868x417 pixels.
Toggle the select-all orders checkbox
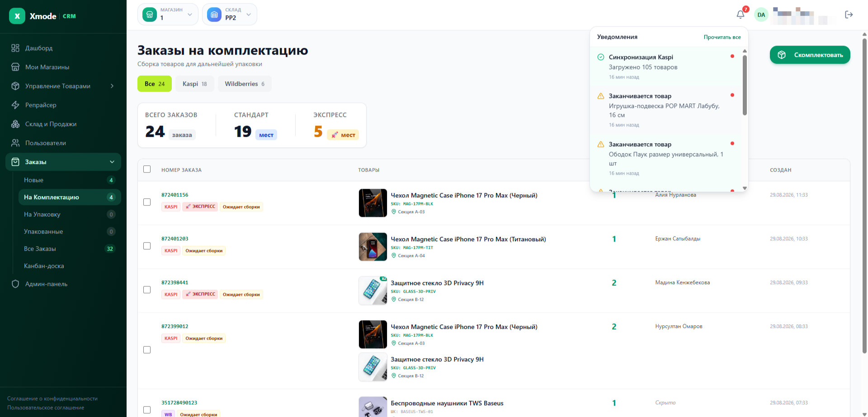(147, 169)
